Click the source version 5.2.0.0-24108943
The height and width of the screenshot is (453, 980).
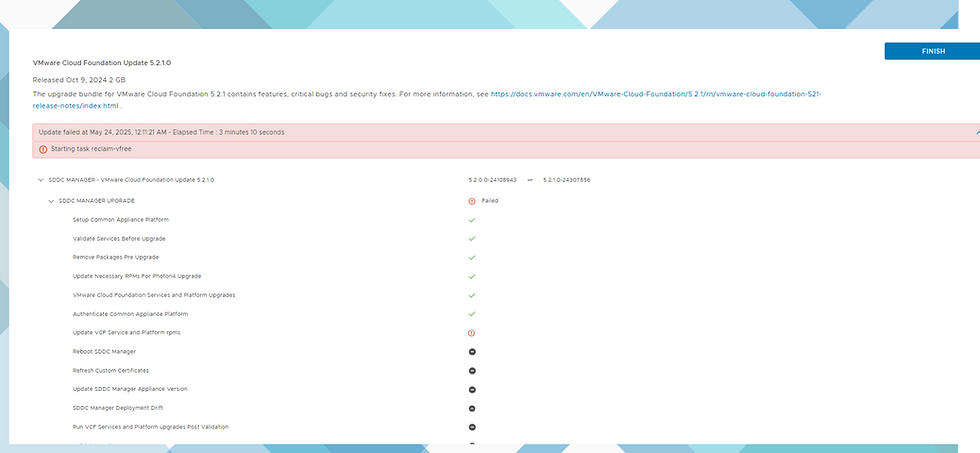click(492, 180)
